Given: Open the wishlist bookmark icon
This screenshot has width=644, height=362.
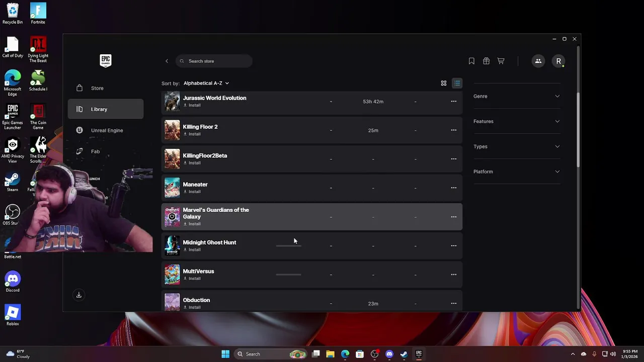Looking at the screenshot, I should [471, 61].
